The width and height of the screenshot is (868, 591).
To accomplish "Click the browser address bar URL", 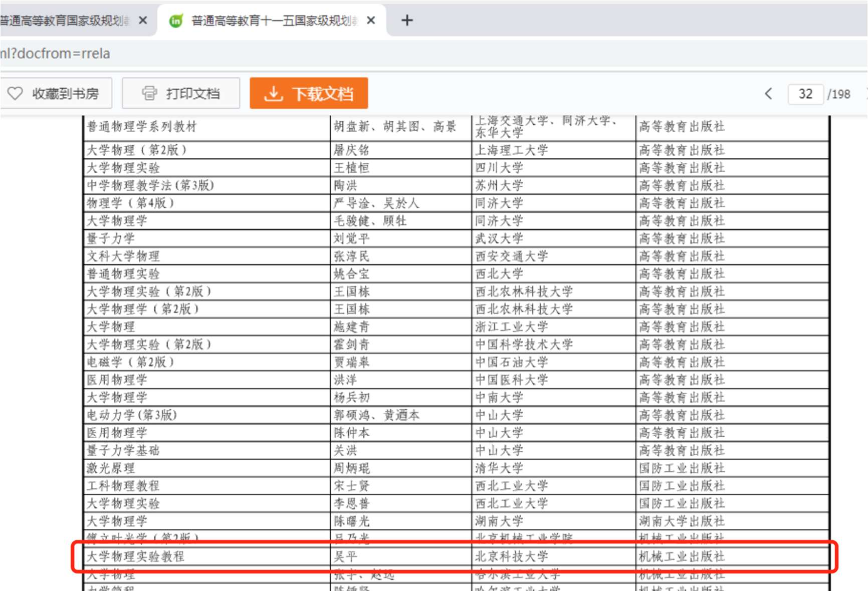I will click(55, 54).
